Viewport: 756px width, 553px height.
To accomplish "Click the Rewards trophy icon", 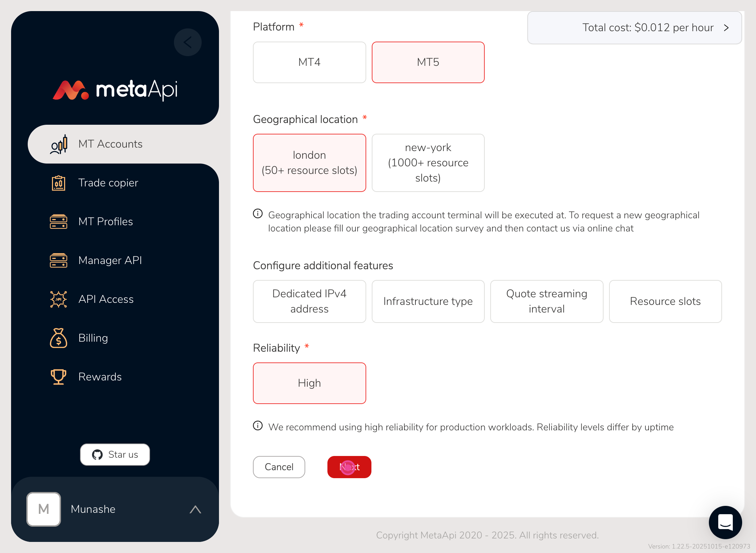I will click(59, 377).
